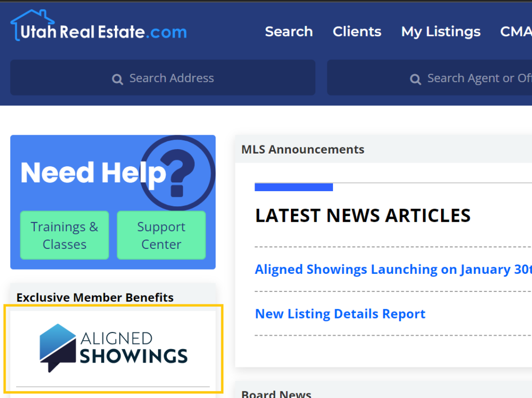
Task: Open the CMA navigation item
Action: pyautogui.click(x=515, y=32)
